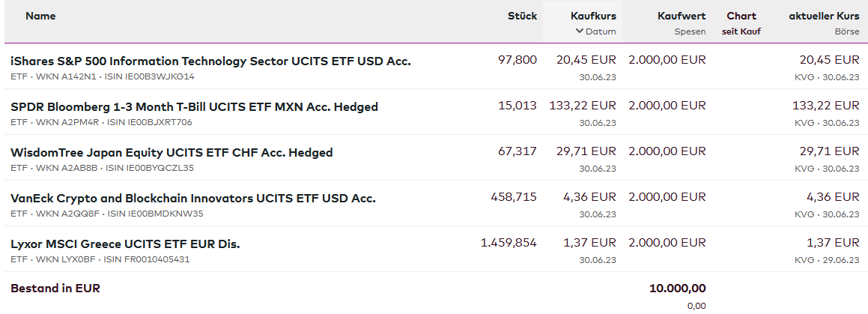Sort holdings by Stück column header

[x=522, y=16]
